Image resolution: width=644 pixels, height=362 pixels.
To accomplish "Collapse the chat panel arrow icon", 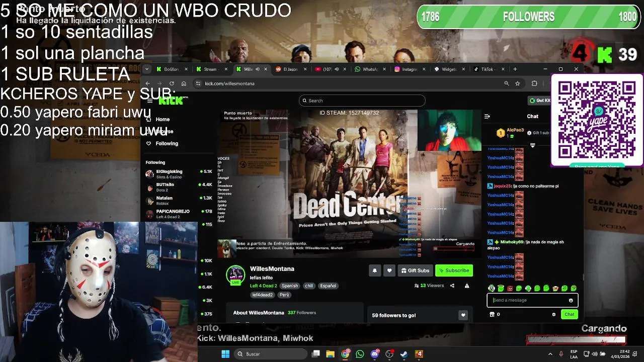I will 487,116.
